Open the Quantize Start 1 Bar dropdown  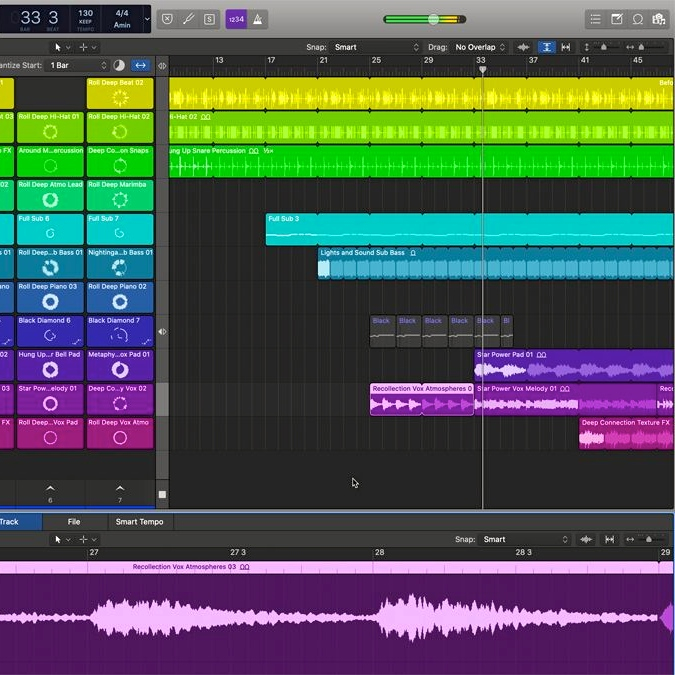77,65
